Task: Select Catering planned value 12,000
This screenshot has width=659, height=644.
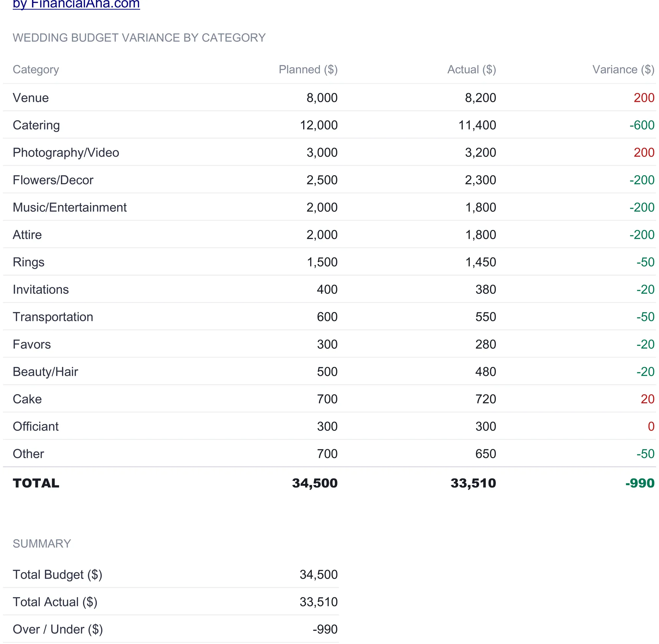Action: click(319, 125)
